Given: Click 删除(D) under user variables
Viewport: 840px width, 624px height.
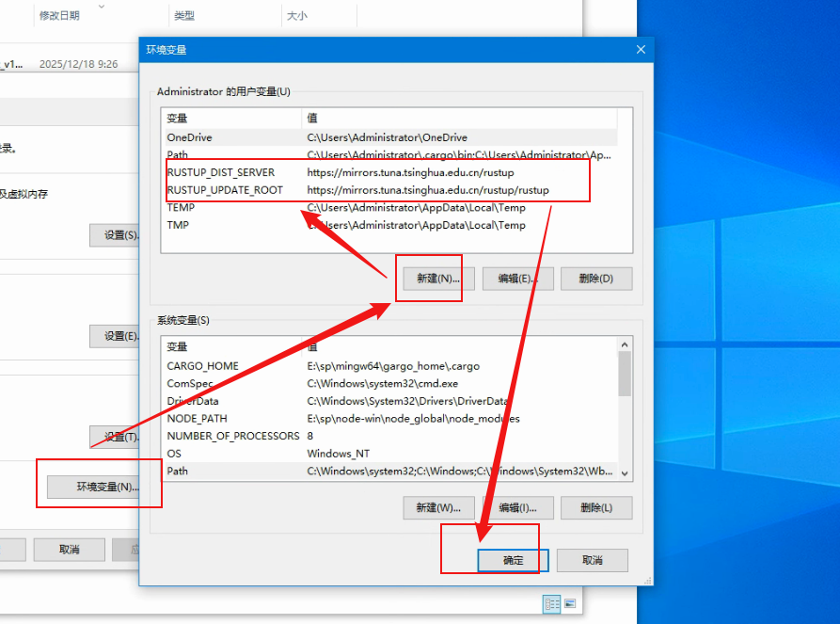Looking at the screenshot, I should 596,279.
